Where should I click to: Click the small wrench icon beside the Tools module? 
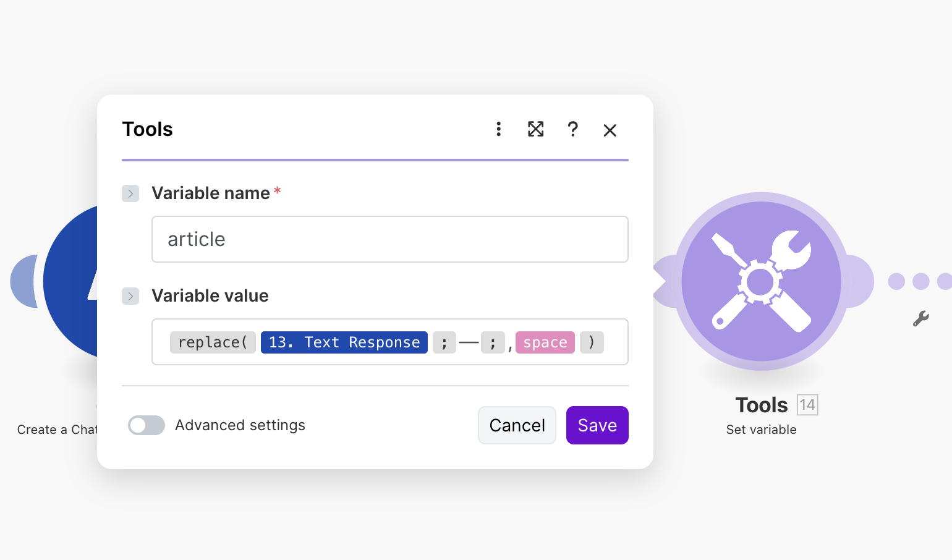(920, 318)
